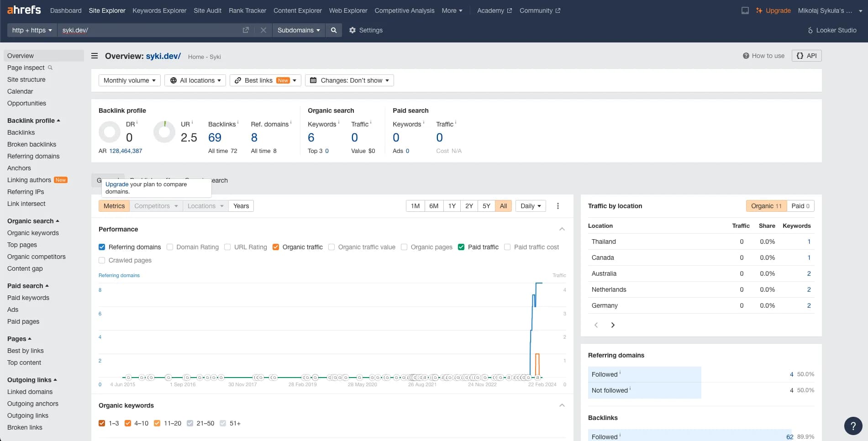Open Content Explorer

(x=298, y=10)
